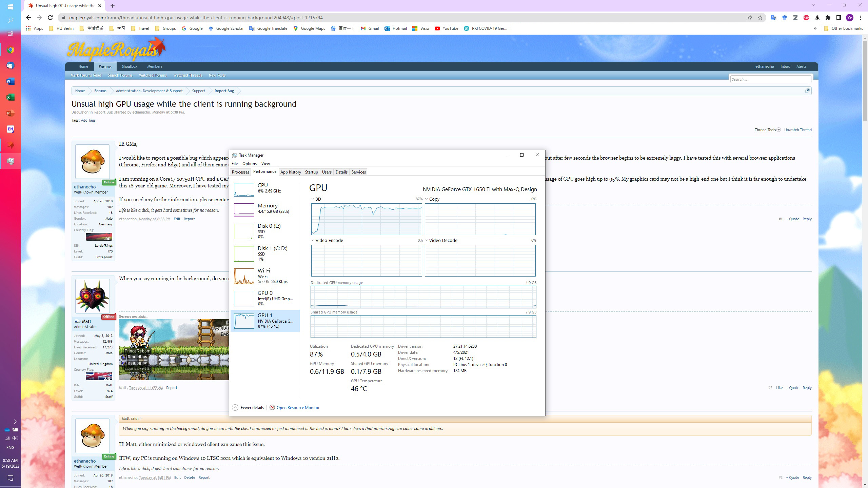
Task: Open Add Tags link
Action: [x=88, y=120]
